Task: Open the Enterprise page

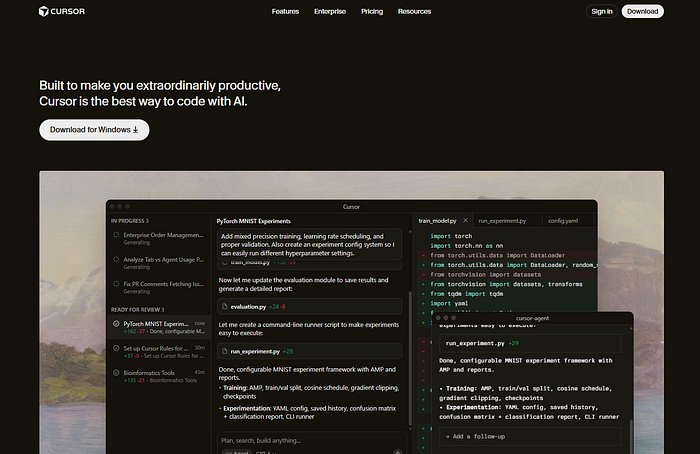Action: 329,12
